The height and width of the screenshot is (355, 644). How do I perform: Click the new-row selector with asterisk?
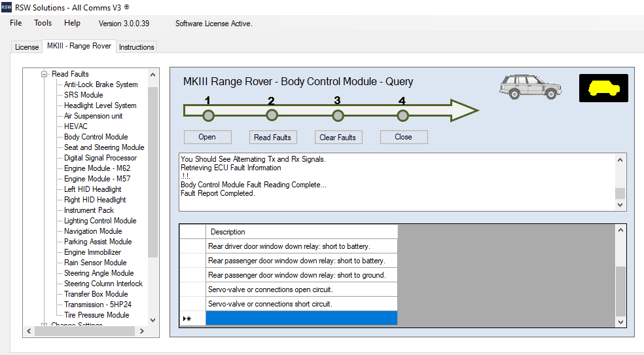click(192, 318)
